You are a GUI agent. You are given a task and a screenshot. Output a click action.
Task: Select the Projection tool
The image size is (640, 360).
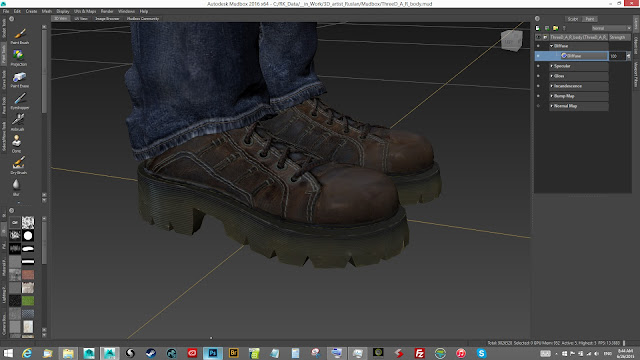[x=19, y=58]
